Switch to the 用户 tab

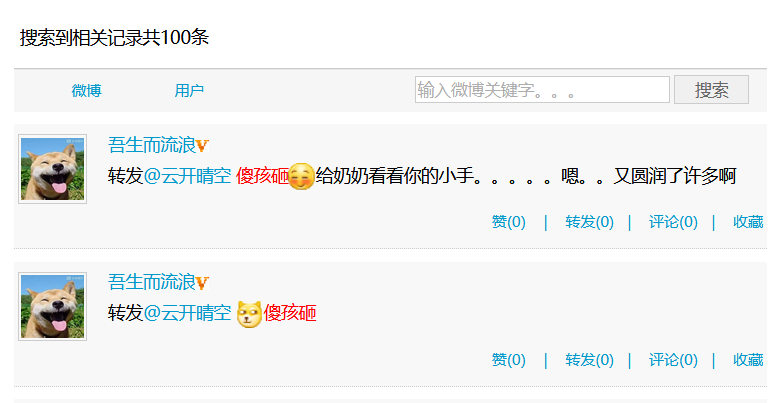pyautogui.click(x=189, y=91)
